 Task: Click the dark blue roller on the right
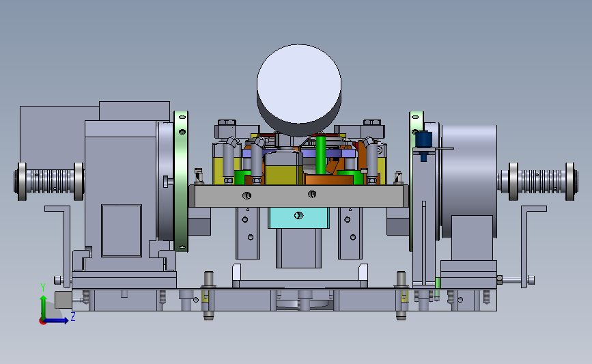[x=423, y=140]
